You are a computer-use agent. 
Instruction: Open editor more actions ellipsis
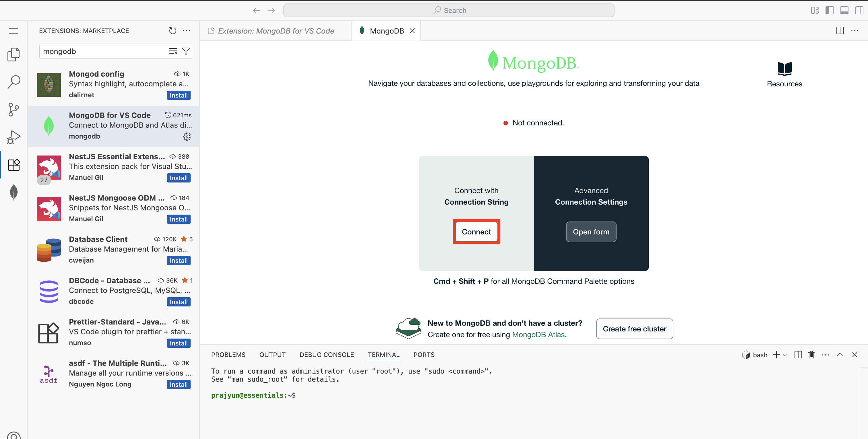click(855, 31)
